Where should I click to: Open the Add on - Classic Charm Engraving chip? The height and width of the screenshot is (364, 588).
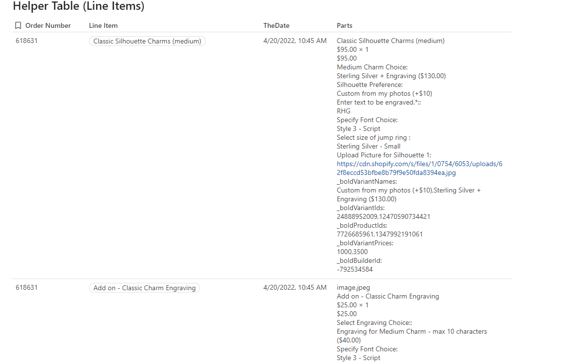pos(144,288)
